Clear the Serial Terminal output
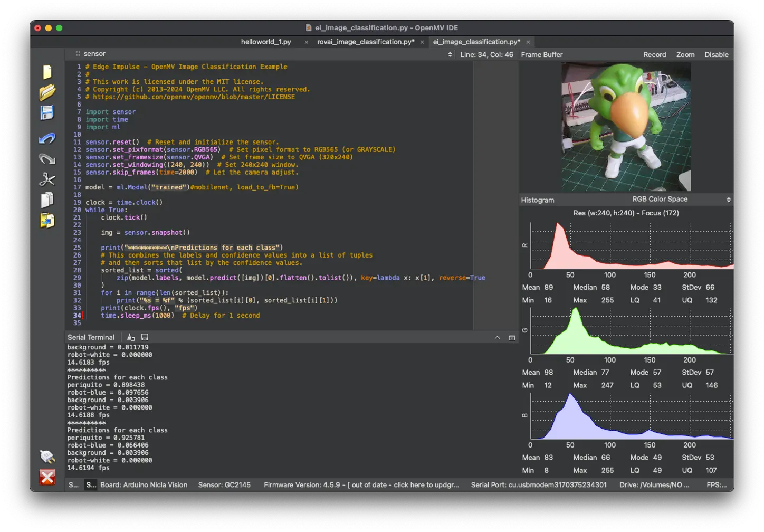 pyautogui.click(x=131, y=337)
